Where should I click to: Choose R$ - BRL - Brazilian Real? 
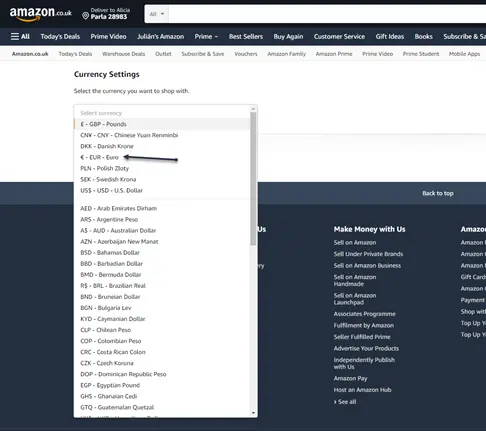162,286
